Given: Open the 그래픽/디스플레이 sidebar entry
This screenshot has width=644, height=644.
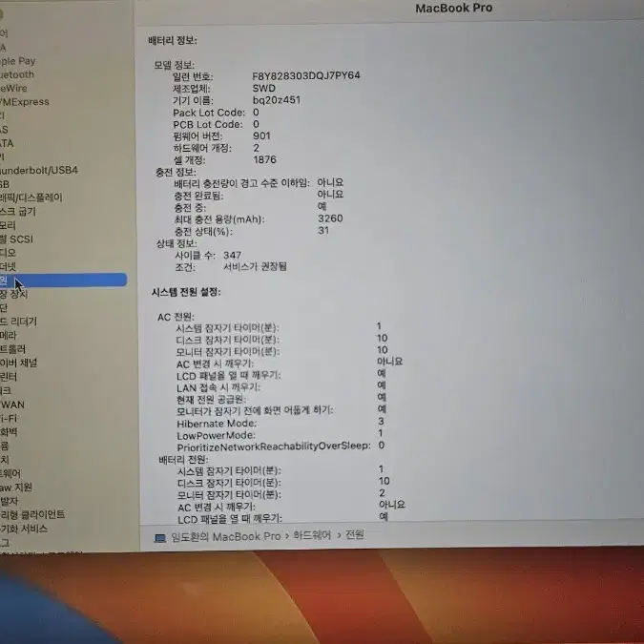Looking at the screenshot, I should [x=31, y=197].
